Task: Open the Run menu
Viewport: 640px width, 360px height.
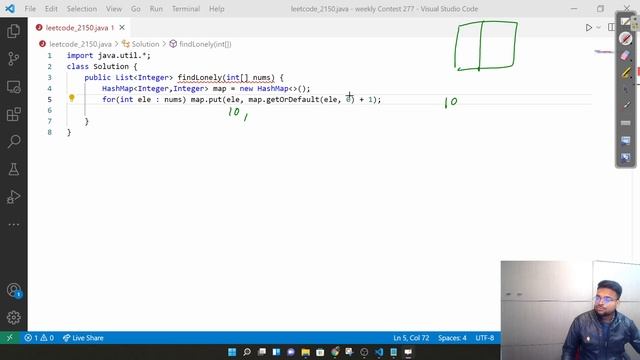Action: tap(156, 9)
